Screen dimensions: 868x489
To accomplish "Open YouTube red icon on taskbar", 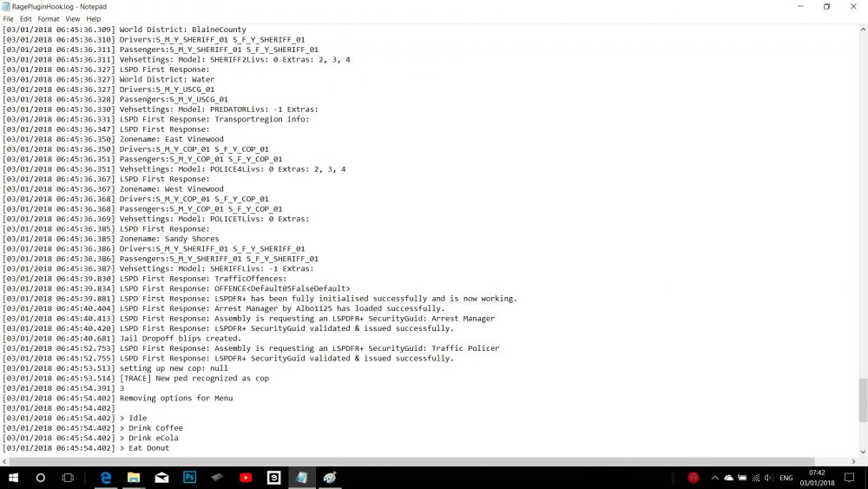I will click(246, 478).
